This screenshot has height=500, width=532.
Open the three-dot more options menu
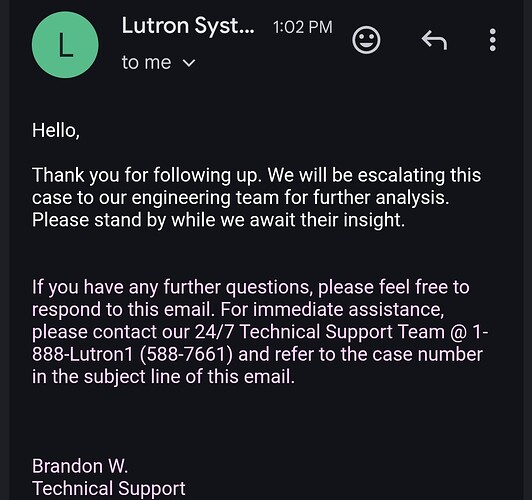[493, 40]
